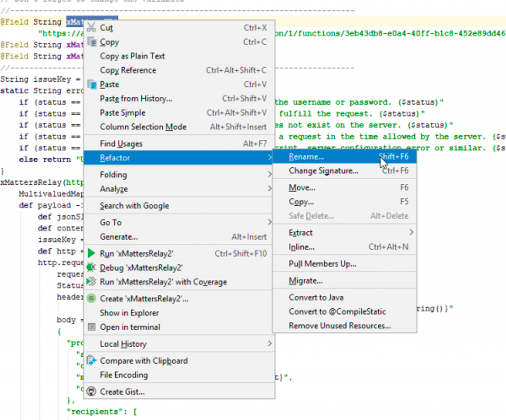This screenshot has height=420, width=506.
Task: Enable Column Selection Mode
Action: (x=143, y=127)
